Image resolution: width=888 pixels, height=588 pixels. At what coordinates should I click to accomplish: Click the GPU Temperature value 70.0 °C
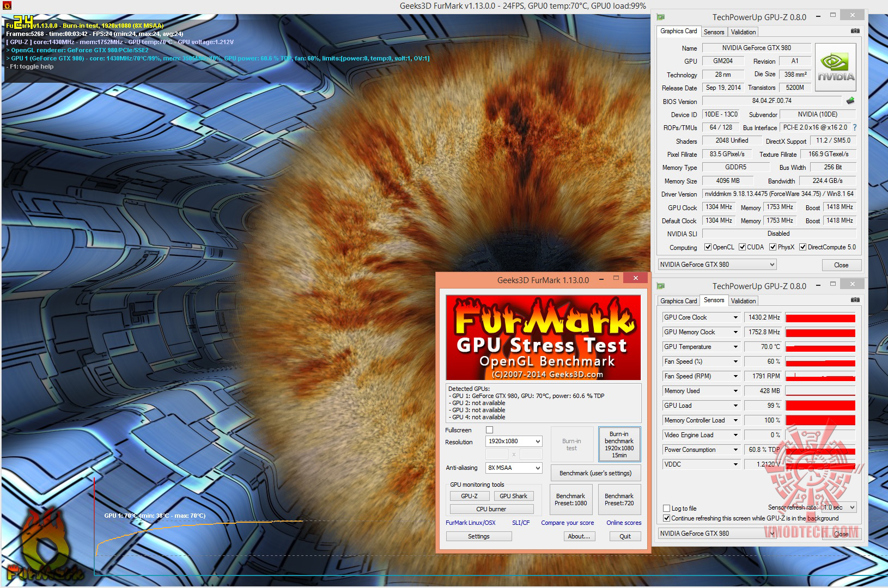coord(763,347)
